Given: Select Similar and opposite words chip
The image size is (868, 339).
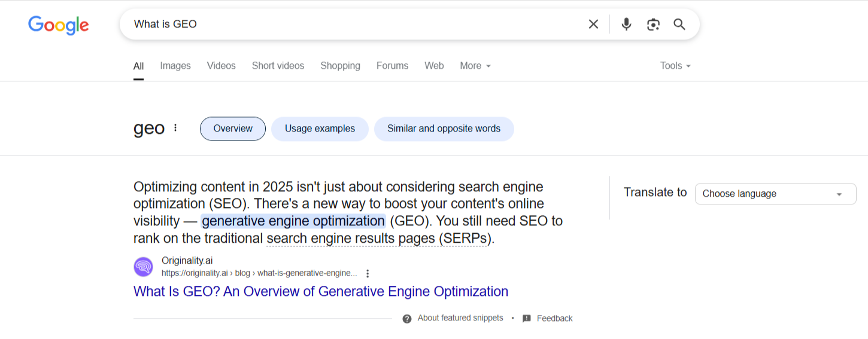Looking at the screenshot, I should [x=444, y=129].
